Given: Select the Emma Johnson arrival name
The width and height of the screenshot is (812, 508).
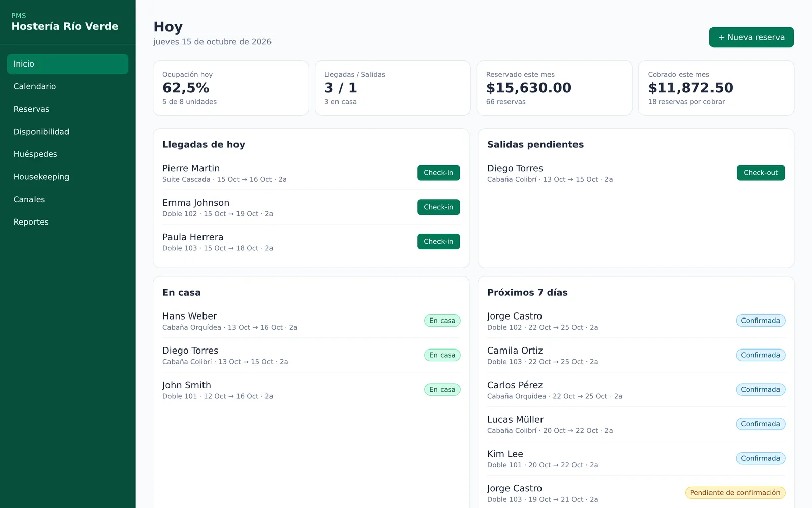Looking at the screenshot, I should click(x=196, y=203).
